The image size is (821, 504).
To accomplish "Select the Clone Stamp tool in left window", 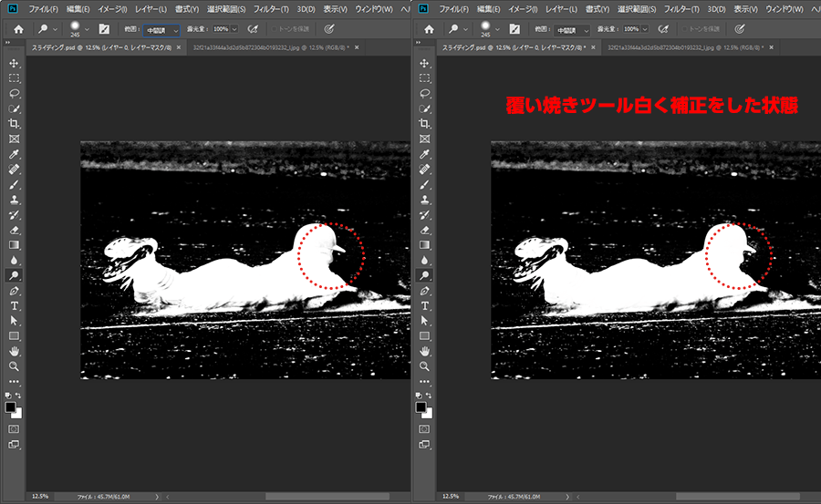I will (x=14, y=200).
